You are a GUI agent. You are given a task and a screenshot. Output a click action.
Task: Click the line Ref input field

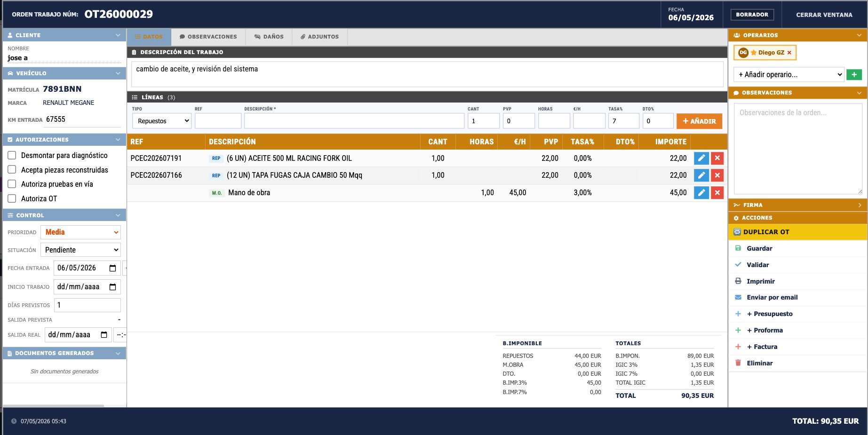point(218,121)
